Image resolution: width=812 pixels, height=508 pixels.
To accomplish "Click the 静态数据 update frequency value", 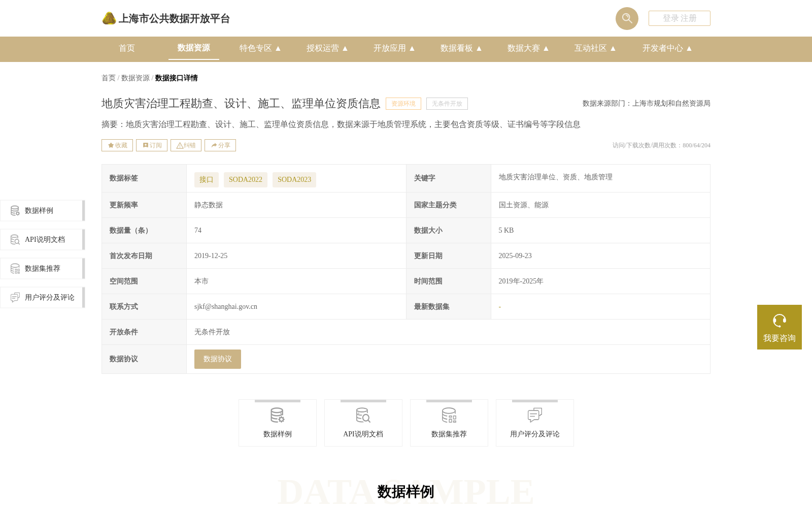I will click(209, 205).
